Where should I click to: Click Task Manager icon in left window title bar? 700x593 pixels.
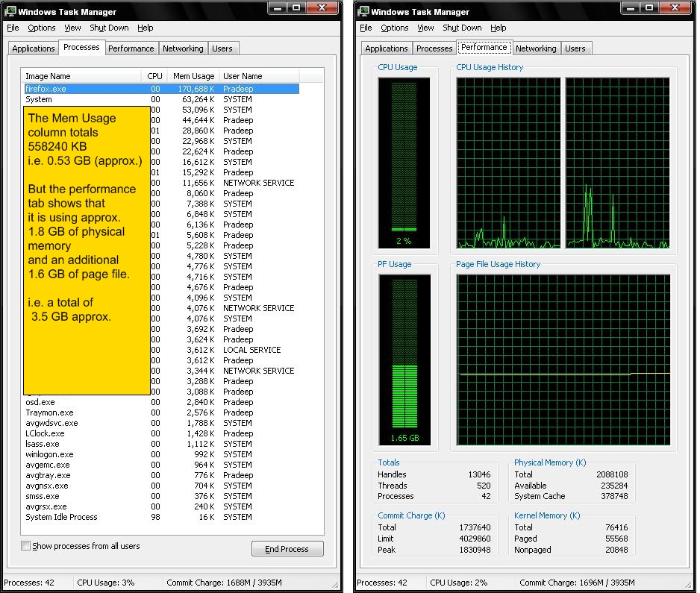(x=10, y=12)
